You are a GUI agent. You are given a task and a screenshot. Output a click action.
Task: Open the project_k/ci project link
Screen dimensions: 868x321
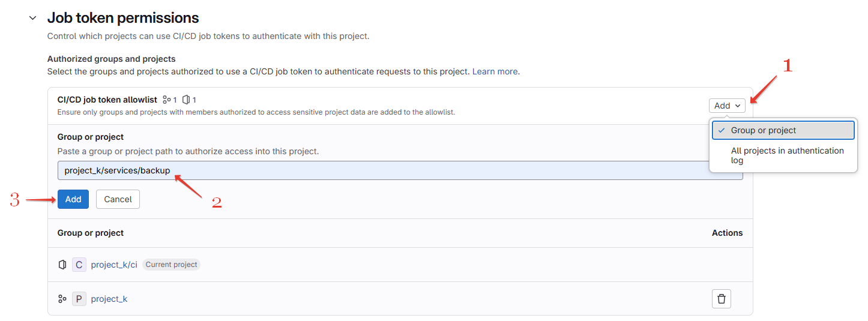(x=114, y=265)
